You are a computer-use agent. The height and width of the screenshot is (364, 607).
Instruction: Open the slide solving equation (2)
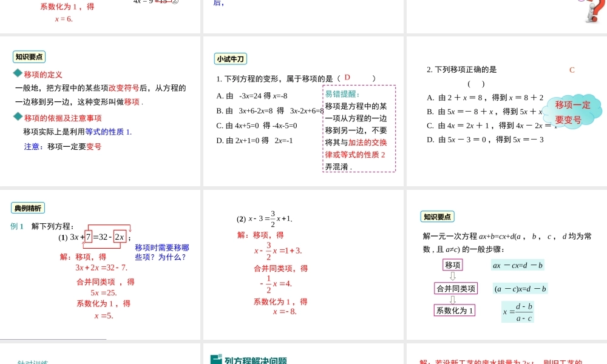click(303, 265)
